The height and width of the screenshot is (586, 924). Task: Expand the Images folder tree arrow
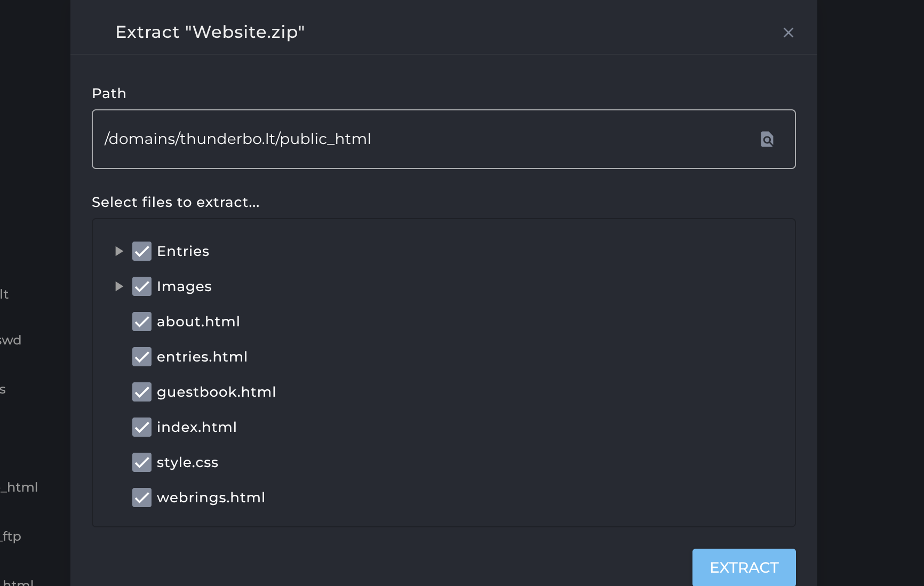point(119,286)
